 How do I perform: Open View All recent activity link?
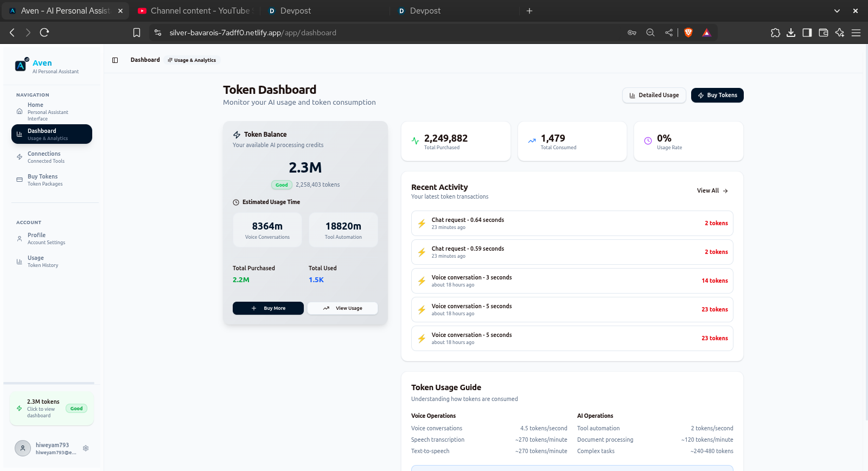(x=712, y=190)
